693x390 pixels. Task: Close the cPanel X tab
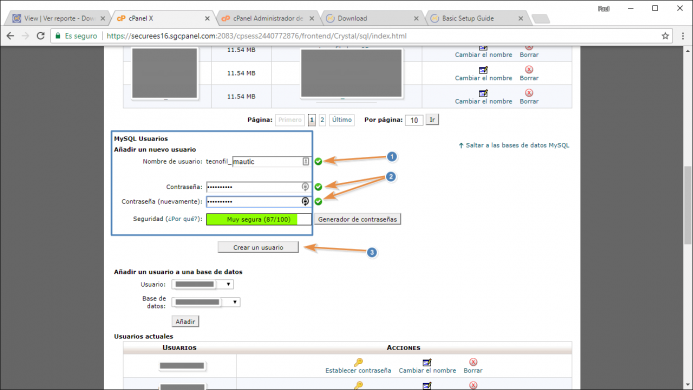207,18
